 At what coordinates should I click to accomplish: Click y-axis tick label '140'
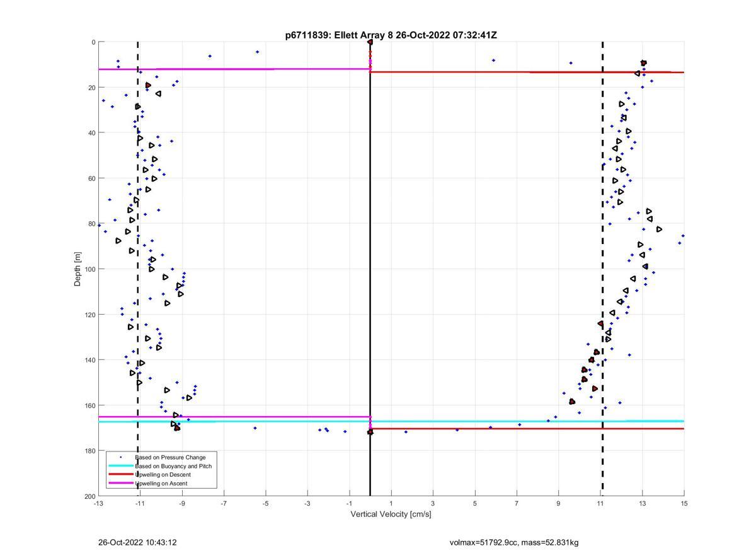point(89,360)
